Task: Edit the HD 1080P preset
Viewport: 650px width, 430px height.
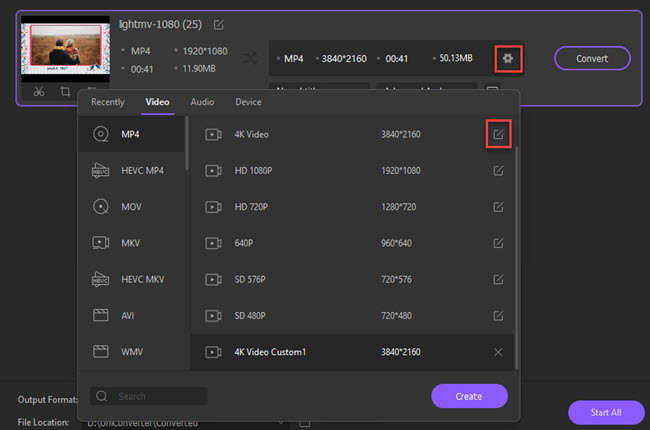Action: [498, 170]
